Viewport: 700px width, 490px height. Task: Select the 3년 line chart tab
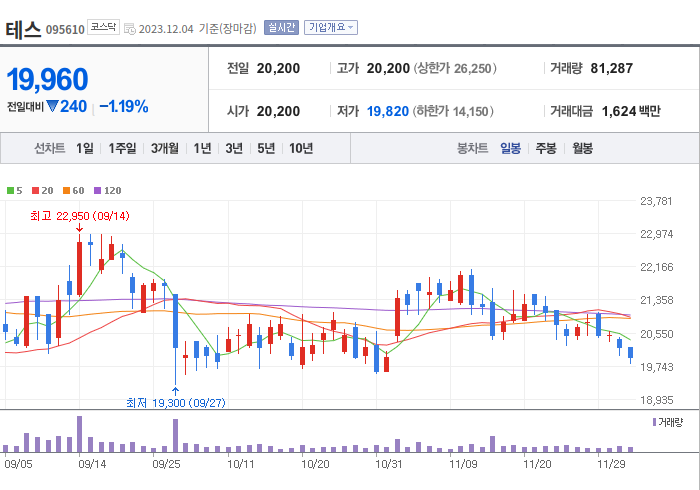click(234, 148)
